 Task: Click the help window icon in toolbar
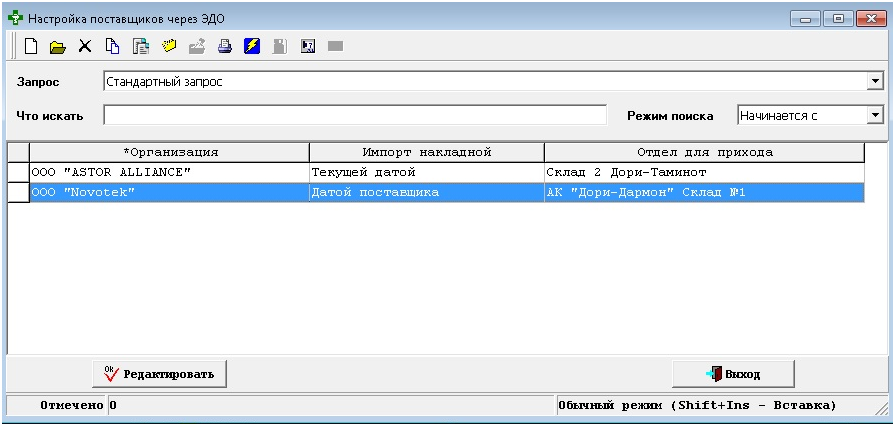pos(308,46)
